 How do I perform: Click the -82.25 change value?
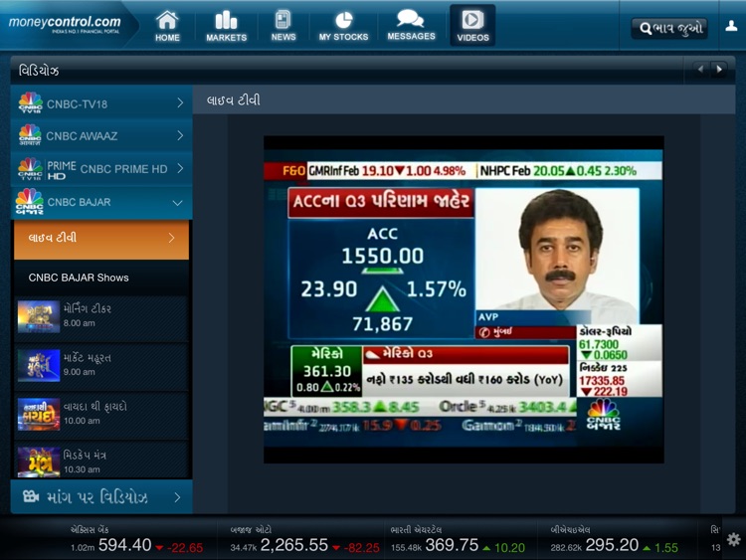point(362,548)
